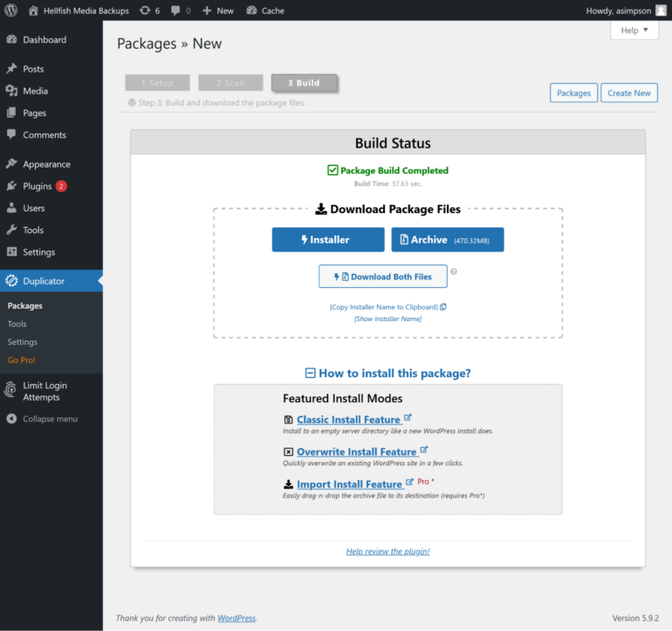Expand the Help dropdown tab
The height and width of the screenshot is (631, 672).
tap(634, 31)
